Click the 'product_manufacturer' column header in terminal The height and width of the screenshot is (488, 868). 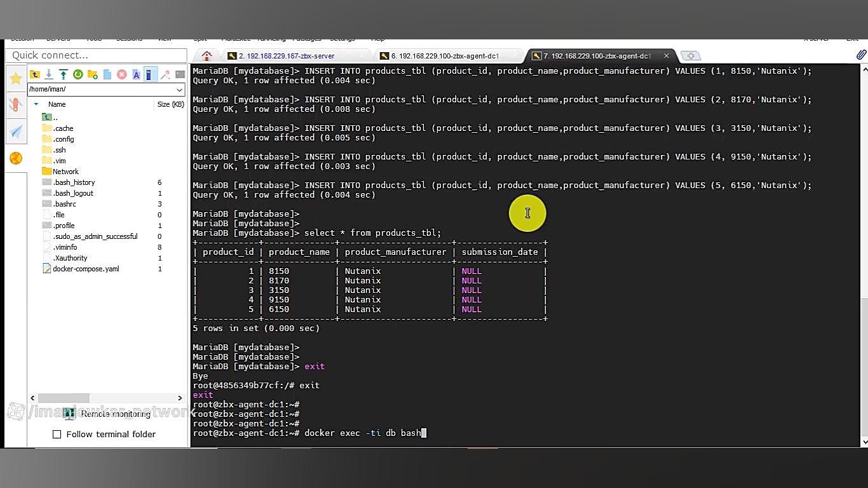(395, 252)
